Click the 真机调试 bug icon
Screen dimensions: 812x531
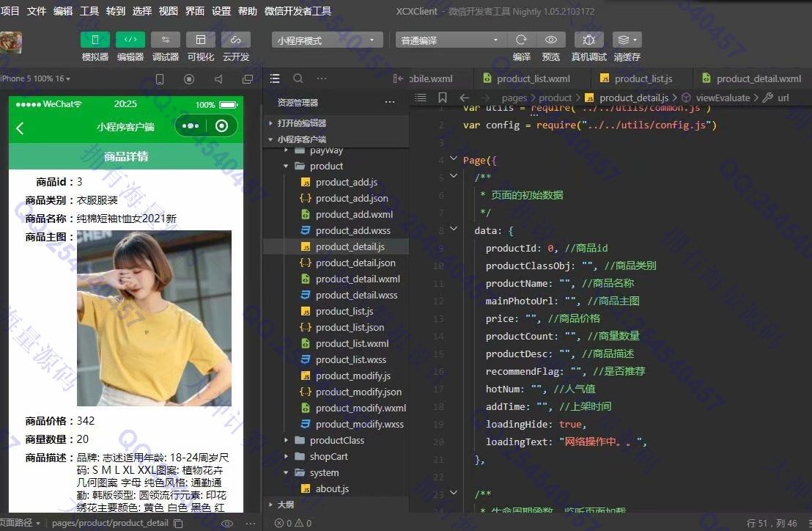[588, 40]
